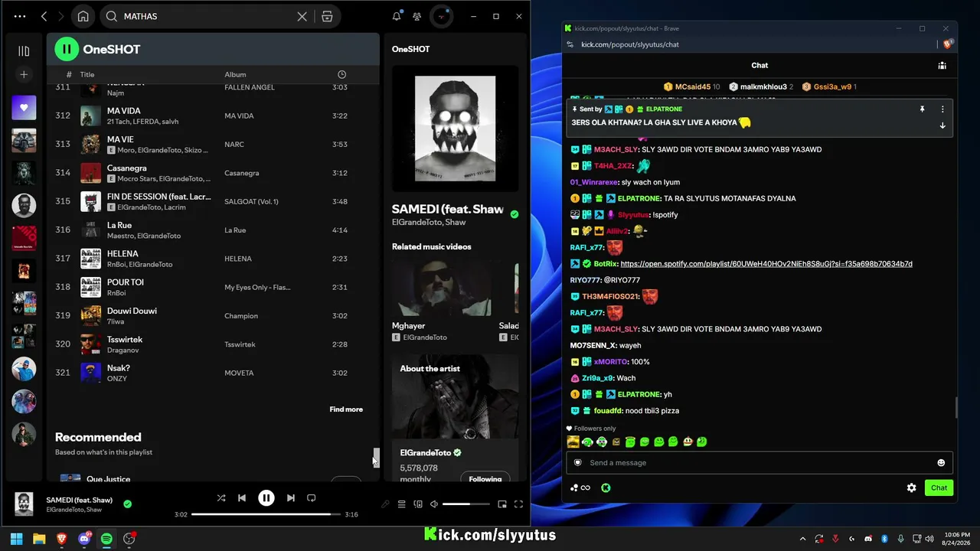Go back in Spotify navigation
This screenshot has width=980, height=551.
tap(44, 16)
